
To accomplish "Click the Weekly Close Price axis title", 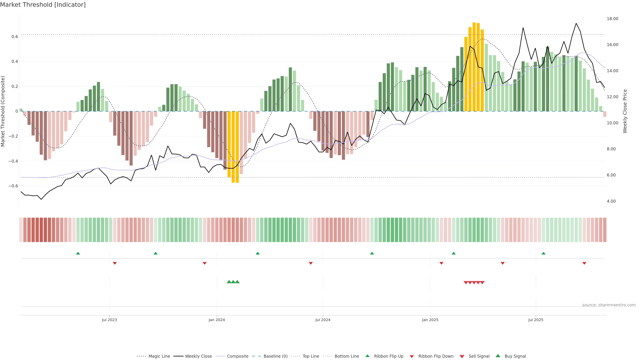I will pos(625,111).
